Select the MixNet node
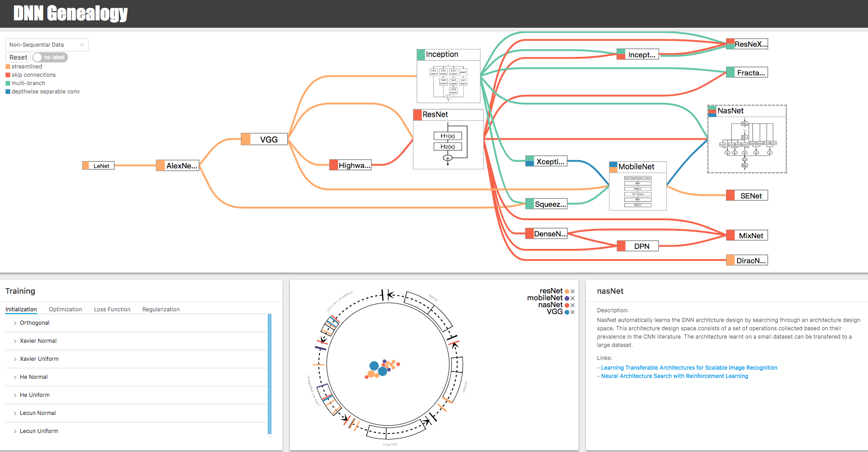The image size is (868, 452). click(747, 235)
